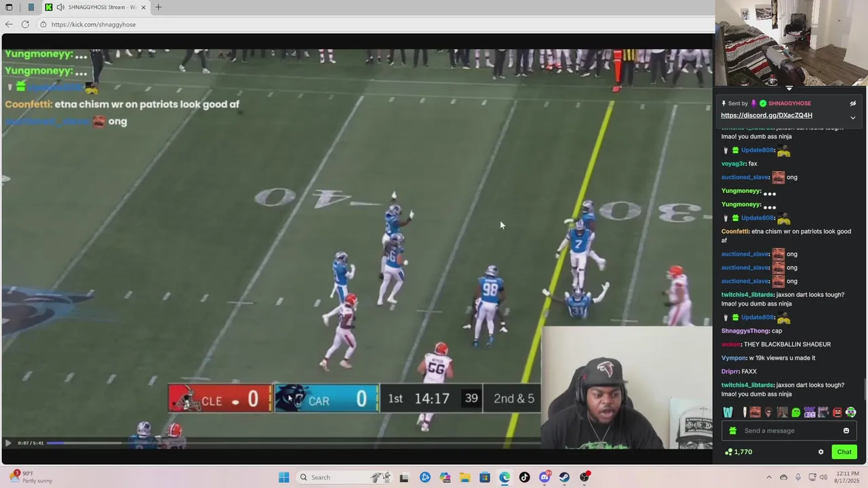Collapse webcam overlay down arrow
This screenshot has height=488, width=868.
(x=789, y=88)
